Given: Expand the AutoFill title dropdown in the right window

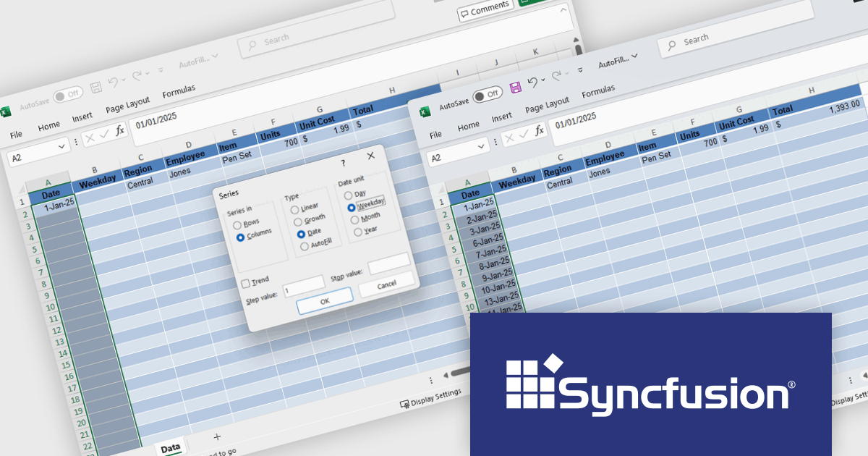Looking at the screenshot, I should (635, 56).
